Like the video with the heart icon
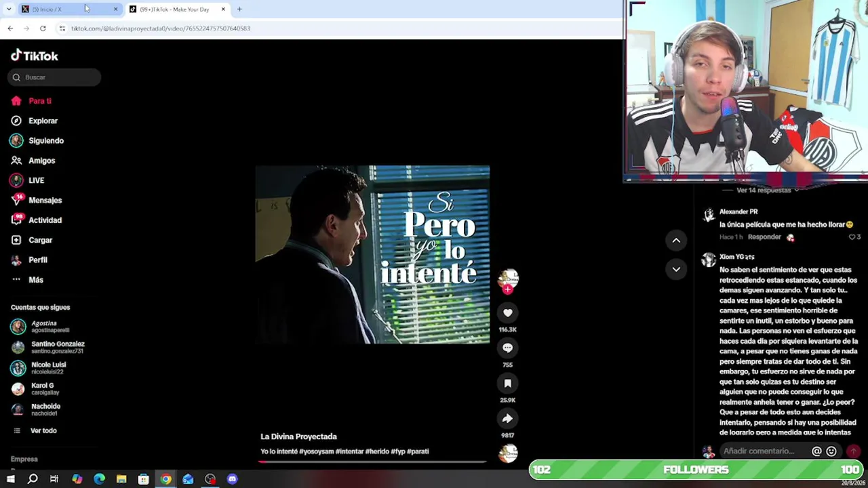Screen dimensions: 868x488 [507, 312]
